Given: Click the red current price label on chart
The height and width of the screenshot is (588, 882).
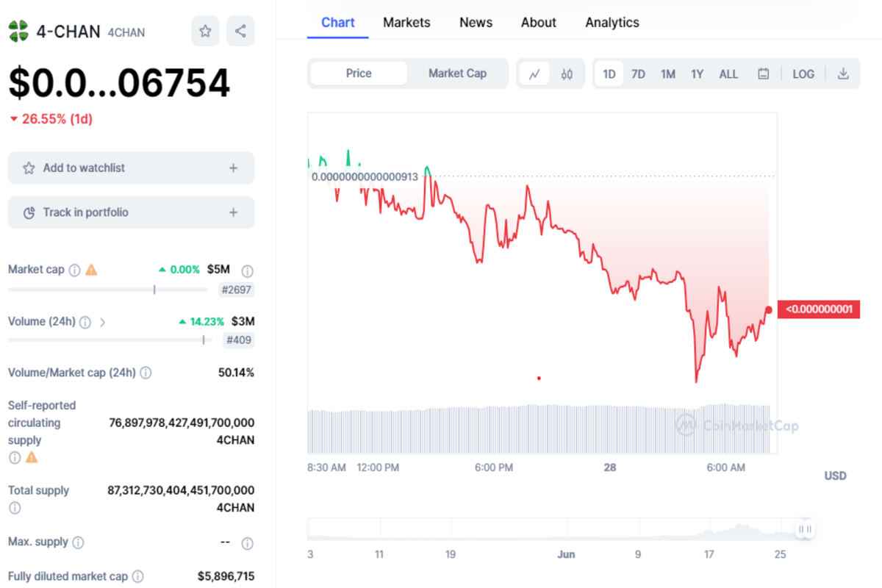Looking at the screenshot, I should pos(819,309).
